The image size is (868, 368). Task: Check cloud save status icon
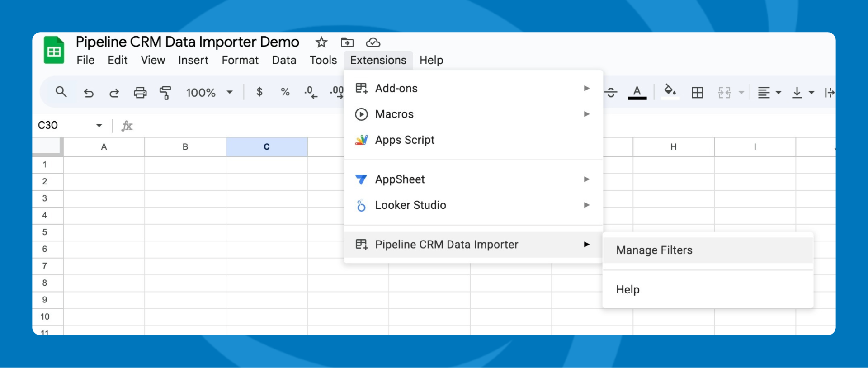373,42
